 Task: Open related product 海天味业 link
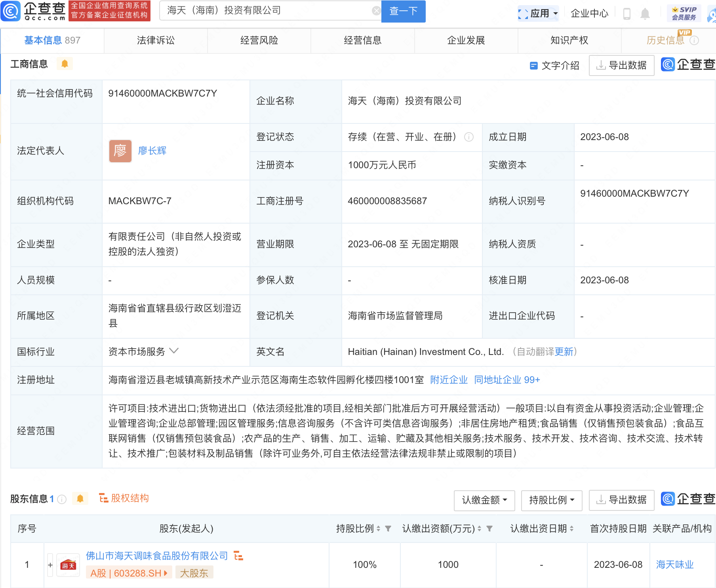[x=675, y=565]
